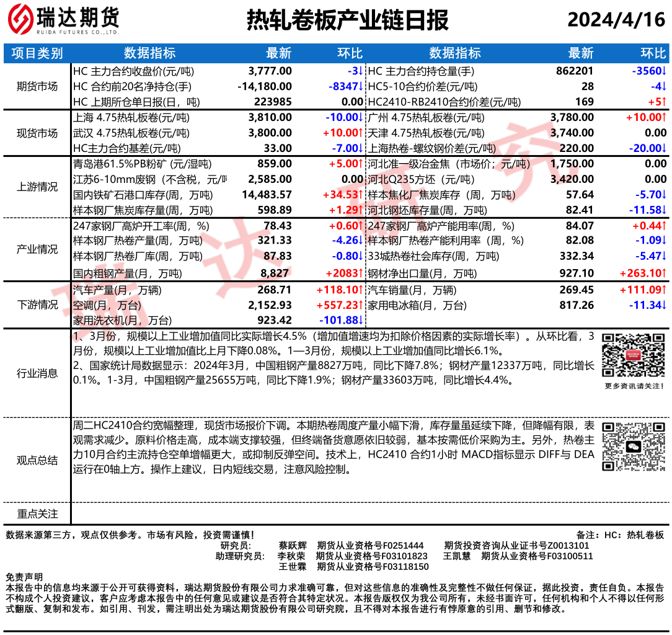The image size is (672, 635).
Task: Select the 项目类别 column header
Action: [x=37, y=53]
